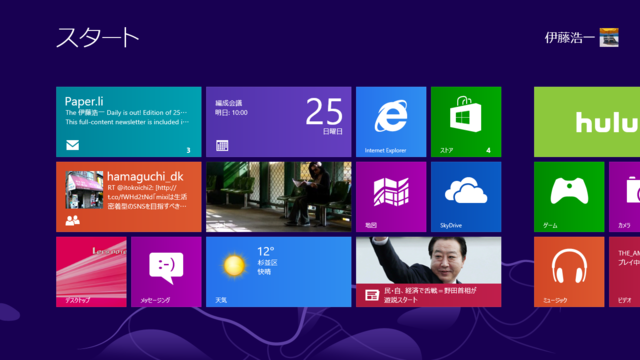This screenshot has height=360, width=640.
Task: Open the People tile with hamaguchi_dk
Action: 129,197
